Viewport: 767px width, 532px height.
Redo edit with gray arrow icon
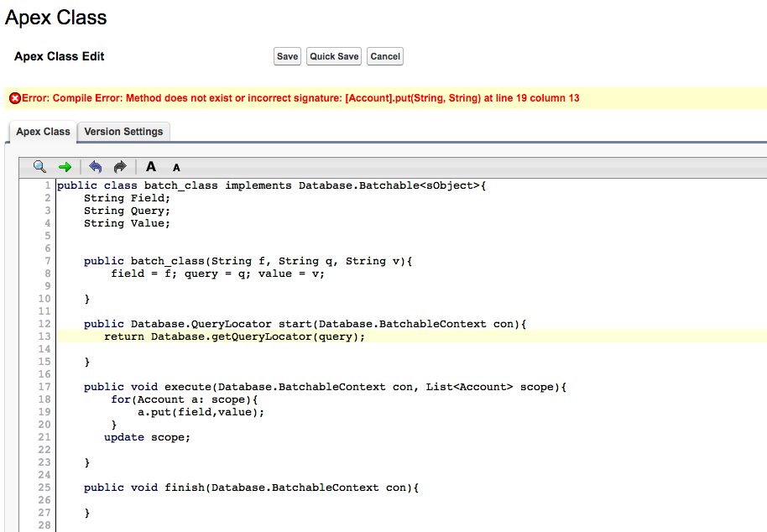click(x=120, y=167)
